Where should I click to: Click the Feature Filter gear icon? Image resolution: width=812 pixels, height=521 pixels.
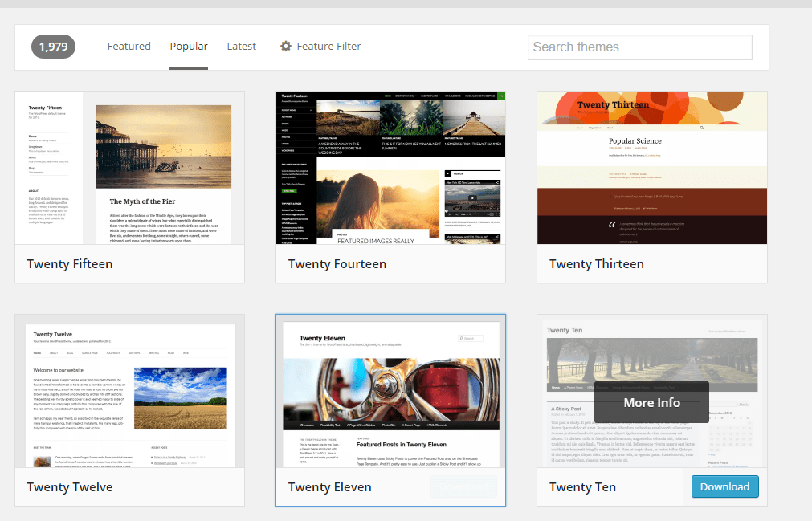point(286,46)
